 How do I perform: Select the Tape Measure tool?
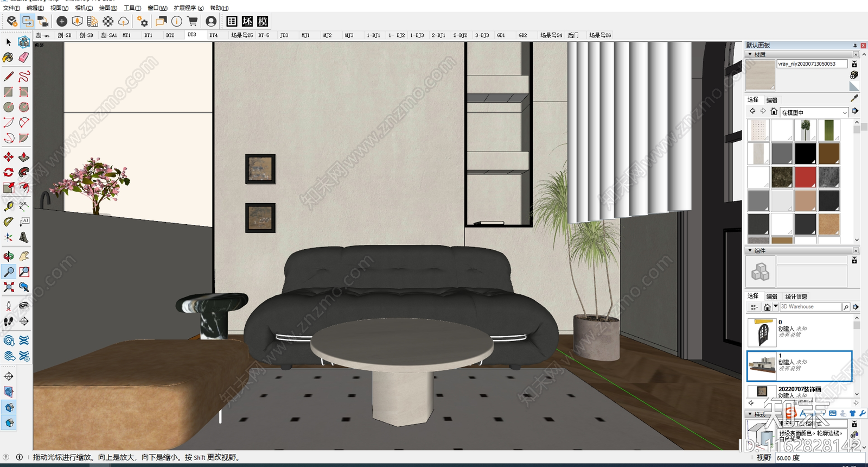pos(8,206)
